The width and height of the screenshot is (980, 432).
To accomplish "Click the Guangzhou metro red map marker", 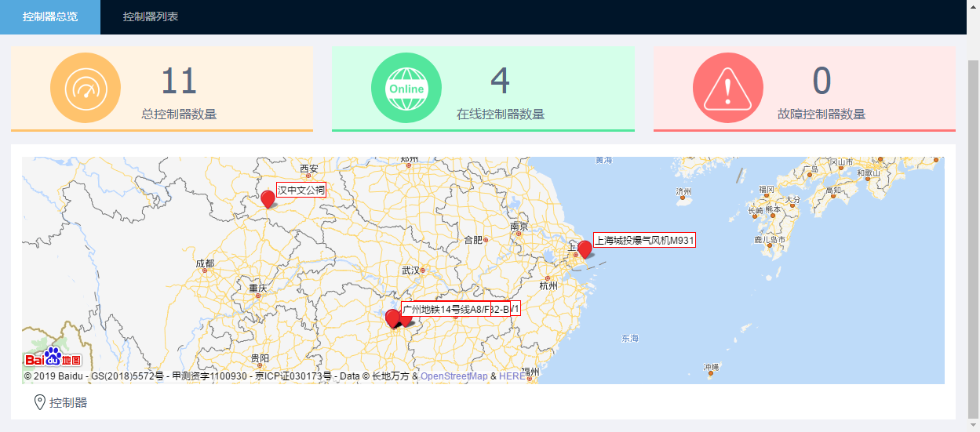I will tap(393, 318).
